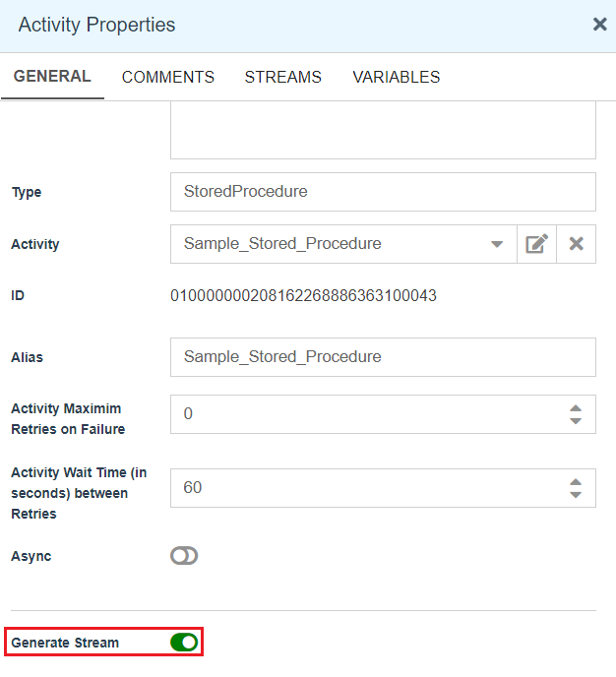This screenshot has height=677, width=616.
Task: Click the large text area at top
Action: coord(382,133)
